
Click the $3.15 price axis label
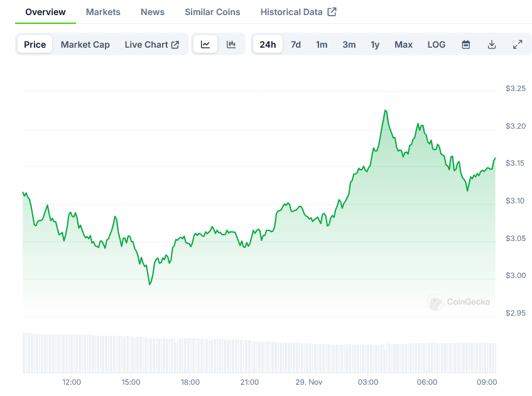515,163
